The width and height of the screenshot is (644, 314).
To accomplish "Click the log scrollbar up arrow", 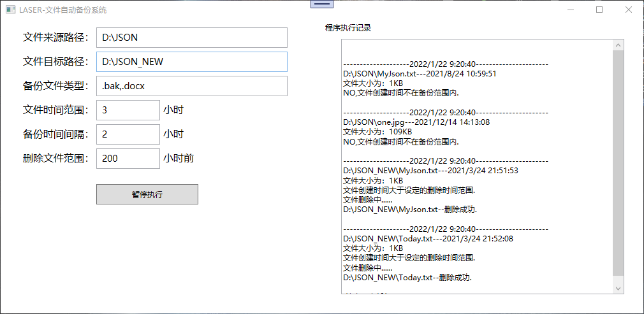I will [617, 45].
